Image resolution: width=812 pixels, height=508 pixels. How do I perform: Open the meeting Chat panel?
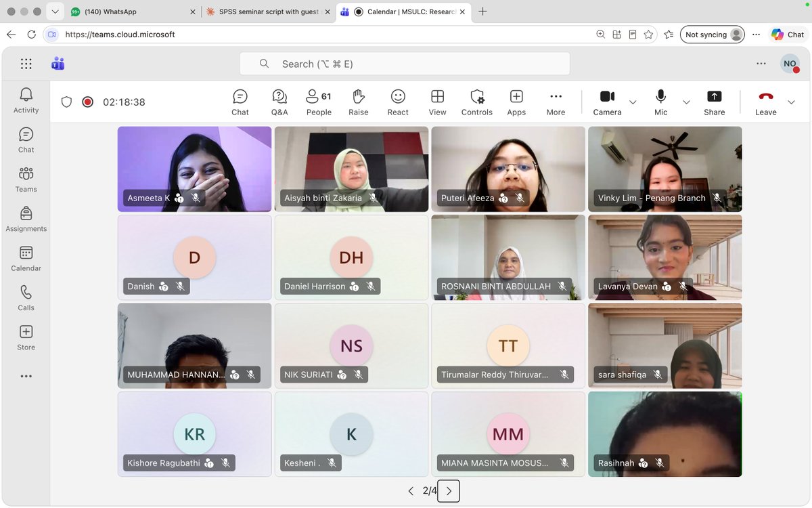pyautogui.click(x=240, y=102)
